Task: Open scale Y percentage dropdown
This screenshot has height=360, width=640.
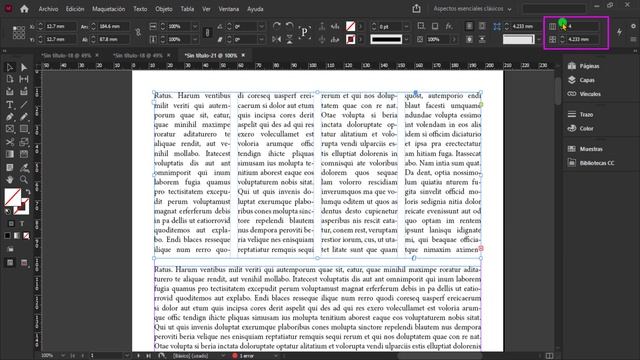Action: [195, 39]
